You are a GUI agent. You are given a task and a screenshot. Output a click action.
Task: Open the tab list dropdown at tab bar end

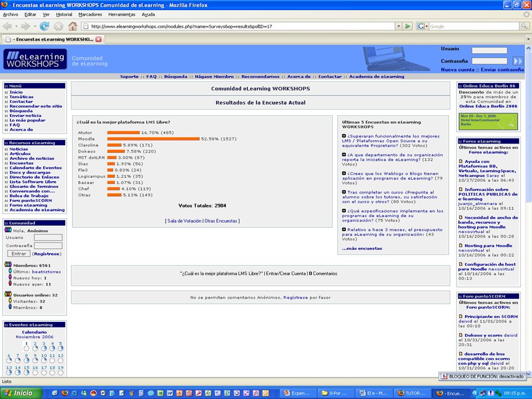coord(528,39)
